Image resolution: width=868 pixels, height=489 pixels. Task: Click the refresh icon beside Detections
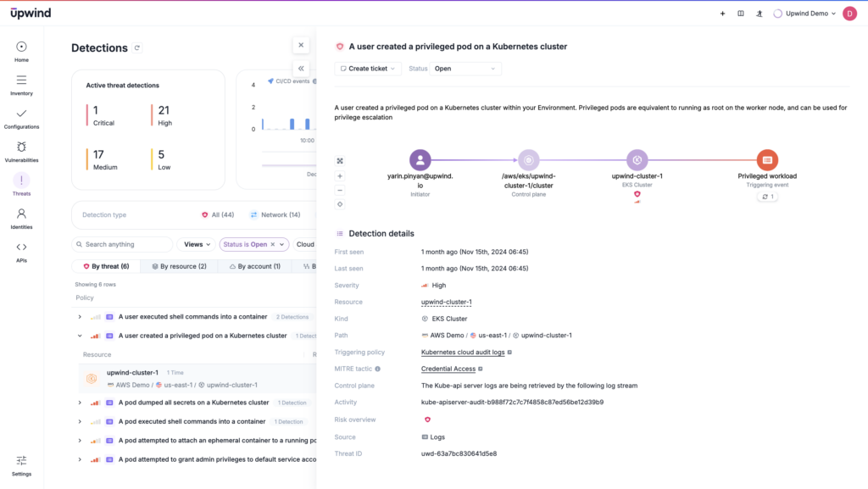[137, 48]
